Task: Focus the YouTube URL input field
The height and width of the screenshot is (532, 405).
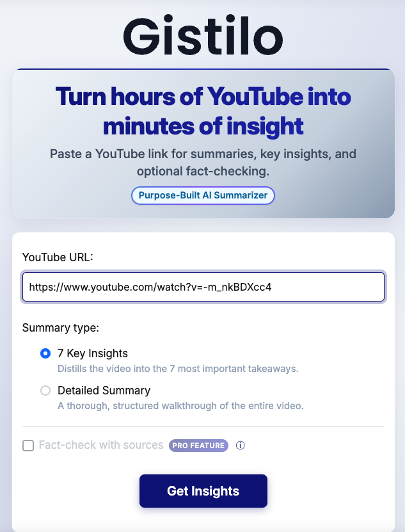Action: click(x=203, y=287)
